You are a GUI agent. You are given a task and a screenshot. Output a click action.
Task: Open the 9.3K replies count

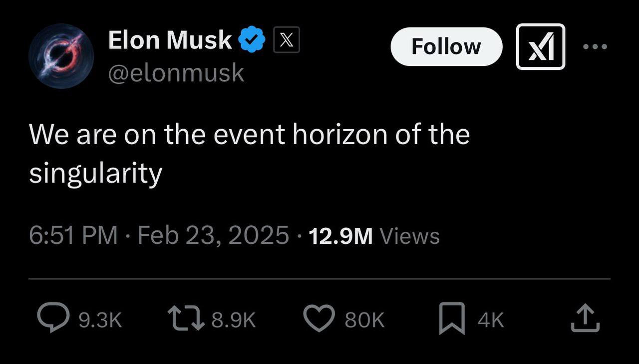tap(100, 320)
